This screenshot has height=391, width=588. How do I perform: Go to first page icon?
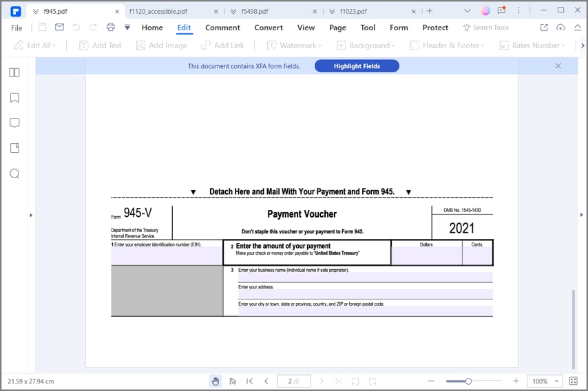249,381
